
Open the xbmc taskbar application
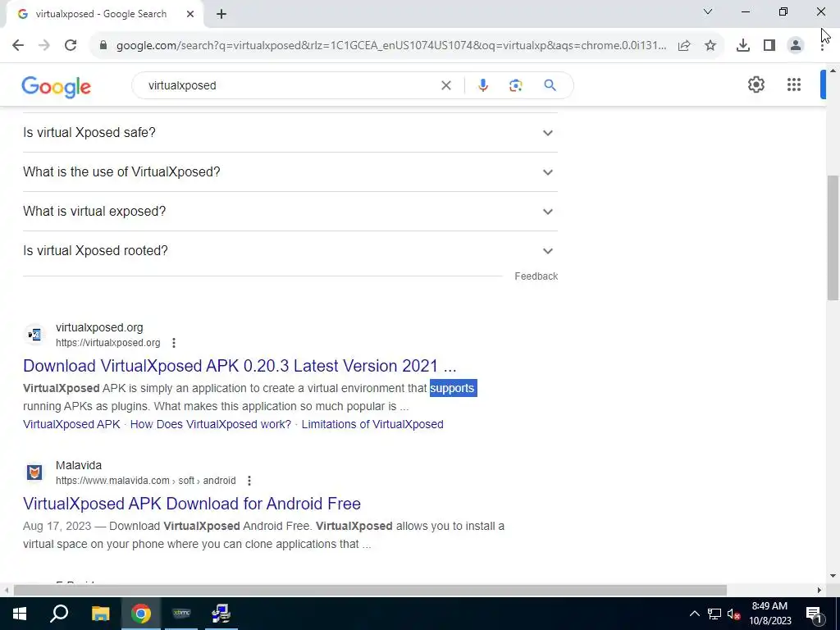point(181,614)
